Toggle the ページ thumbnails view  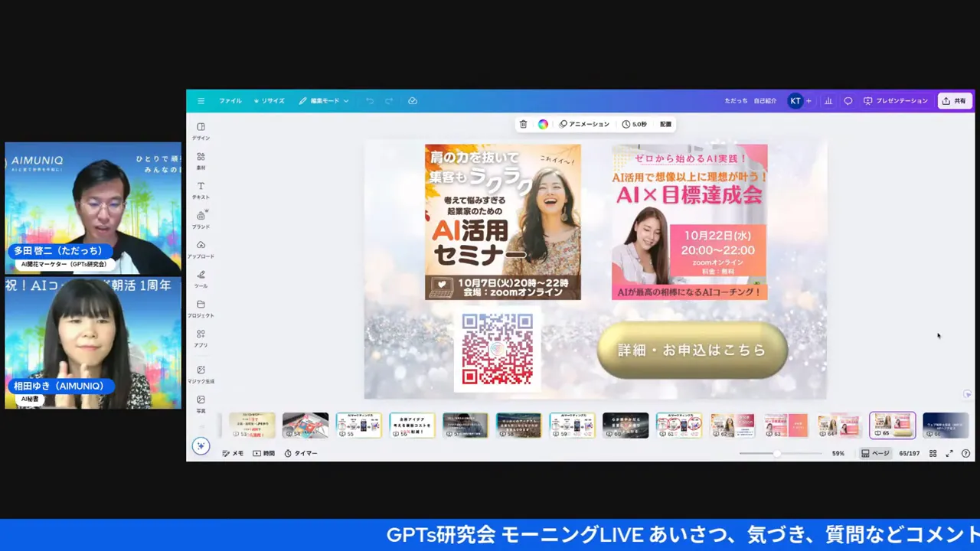[x=876, y=453]
